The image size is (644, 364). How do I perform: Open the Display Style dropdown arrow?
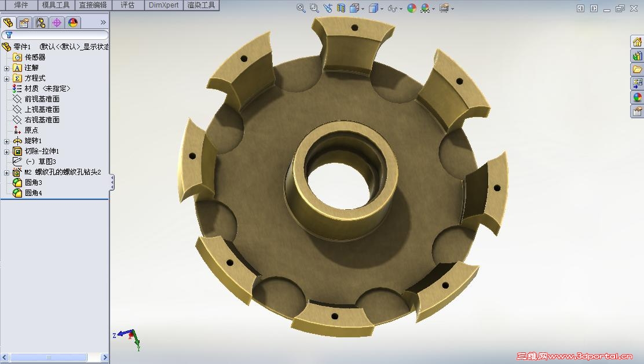point(382,9)
